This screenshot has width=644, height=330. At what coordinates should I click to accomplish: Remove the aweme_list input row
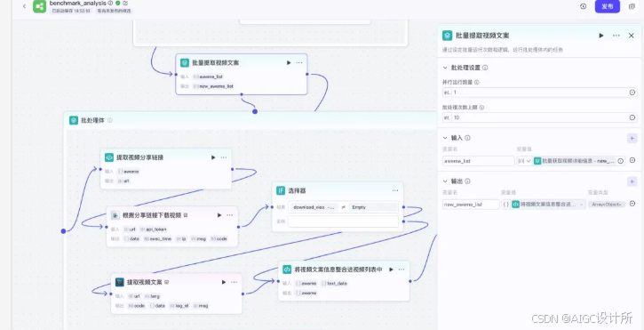[x=632, y=160]
